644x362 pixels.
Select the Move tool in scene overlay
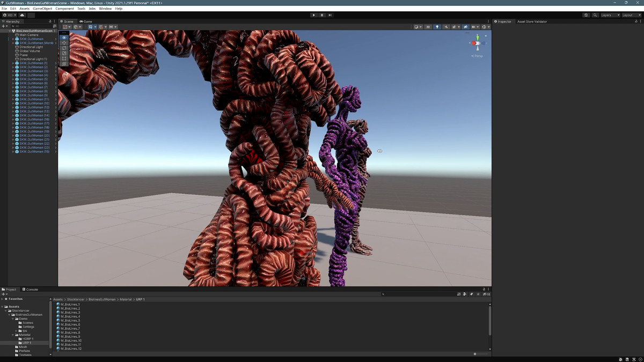(64, 43)
